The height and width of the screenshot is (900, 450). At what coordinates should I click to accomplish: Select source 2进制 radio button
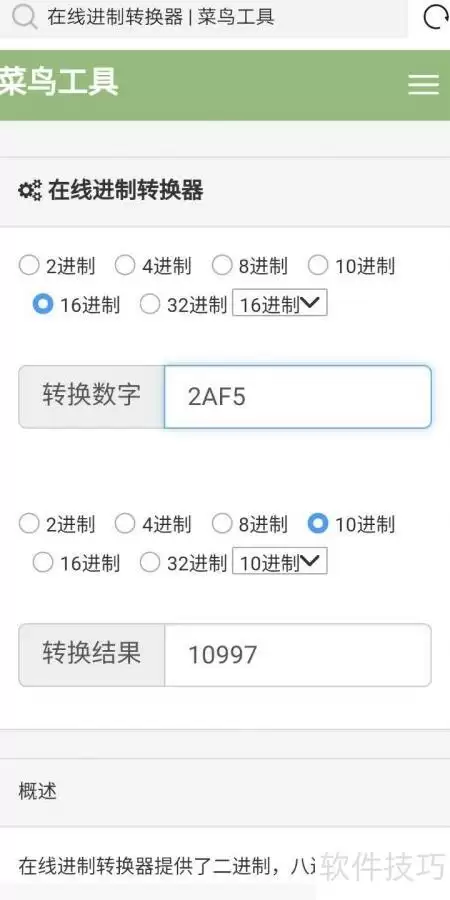coord(29,266)
